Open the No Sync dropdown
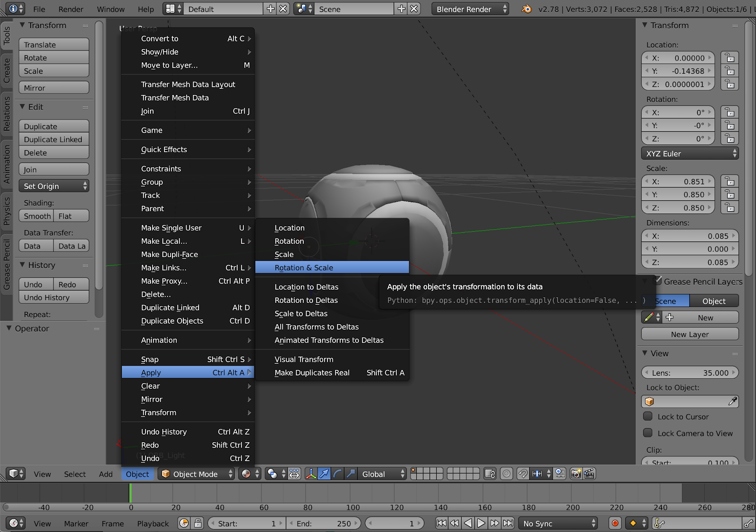The image size is (756, 532). tap(558, 523)
